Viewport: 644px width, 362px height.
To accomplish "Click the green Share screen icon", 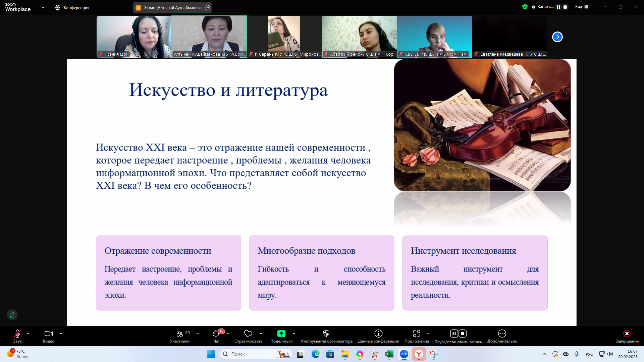I will point(281,334).
